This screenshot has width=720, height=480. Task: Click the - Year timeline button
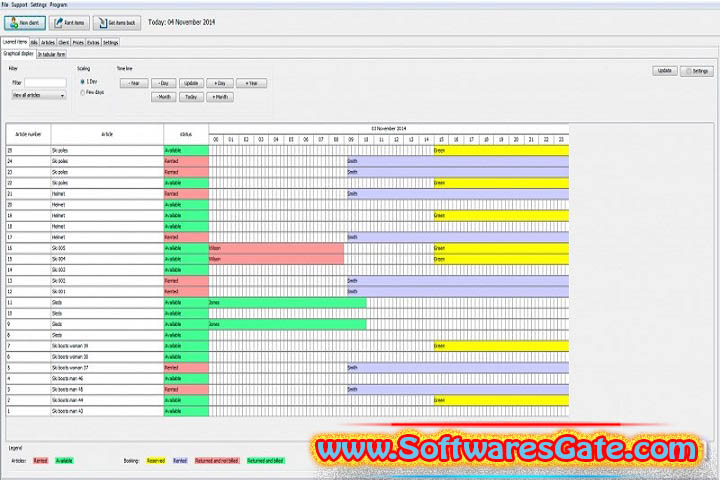coord(134,83)
